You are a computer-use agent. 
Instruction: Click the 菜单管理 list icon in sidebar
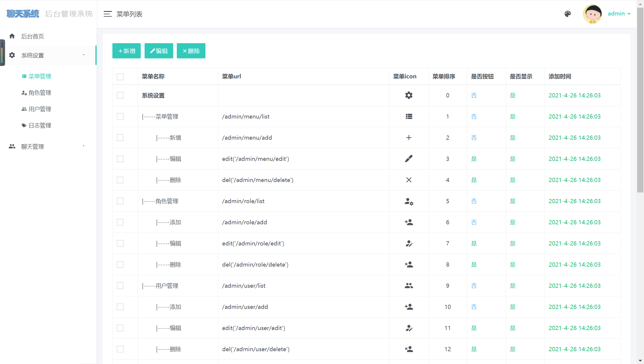24,76
